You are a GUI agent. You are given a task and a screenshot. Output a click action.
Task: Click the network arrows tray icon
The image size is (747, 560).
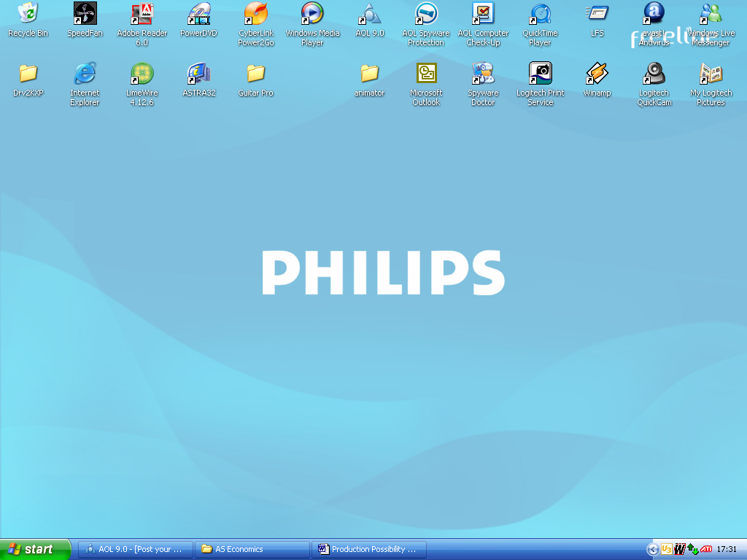coord(693,550)
